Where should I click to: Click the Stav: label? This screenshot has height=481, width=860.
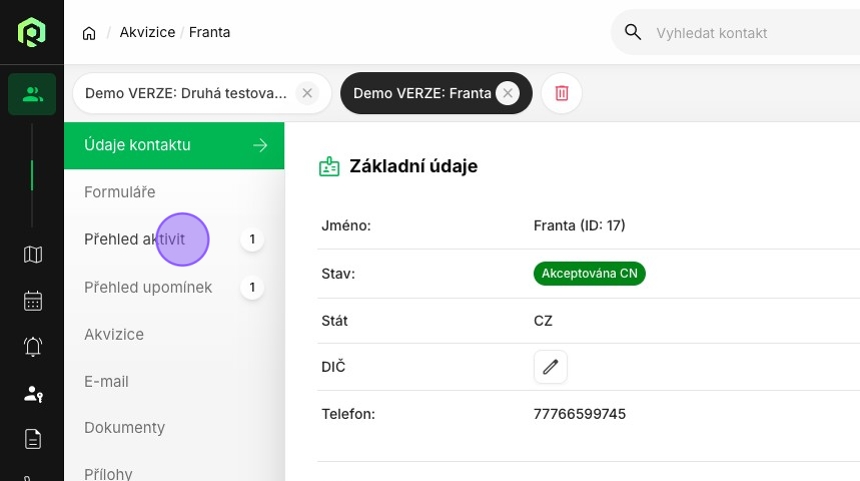[338, 274]
